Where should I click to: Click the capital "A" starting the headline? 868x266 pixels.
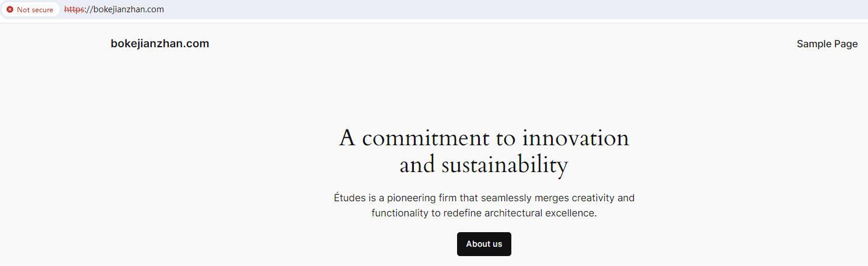tap(347, 139)
